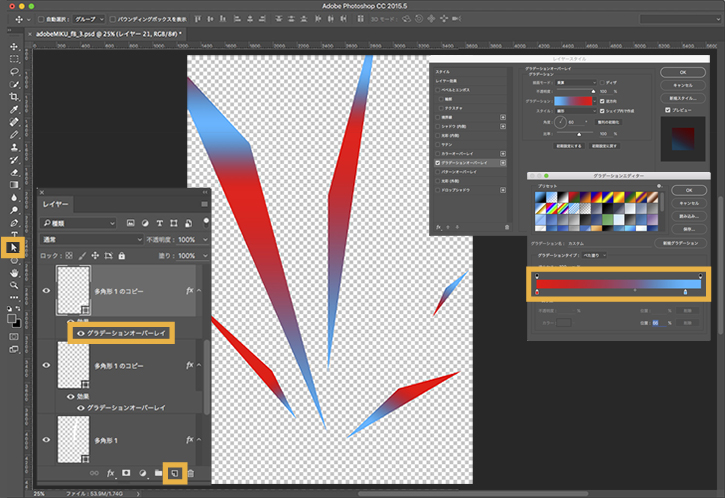Select the Path Selection arrow tool
725x498 pixels.
click(13, 247)
